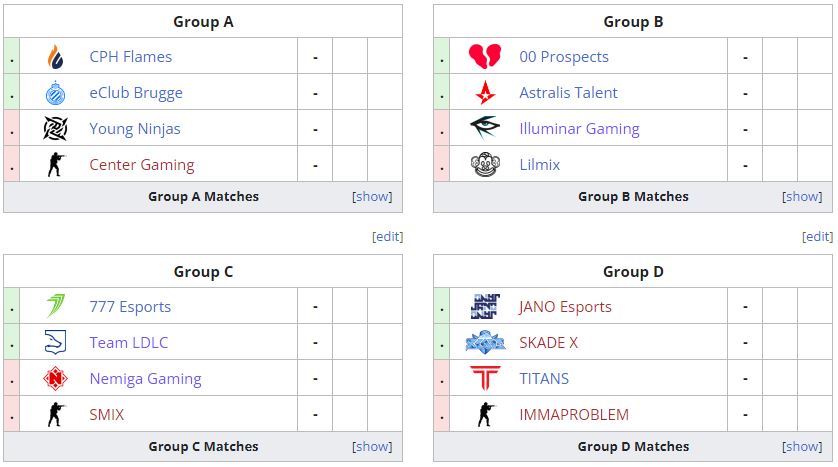Open the JANO Esports team page link
This screenshot has width=838, height=467.
click(x=565, y=307)
